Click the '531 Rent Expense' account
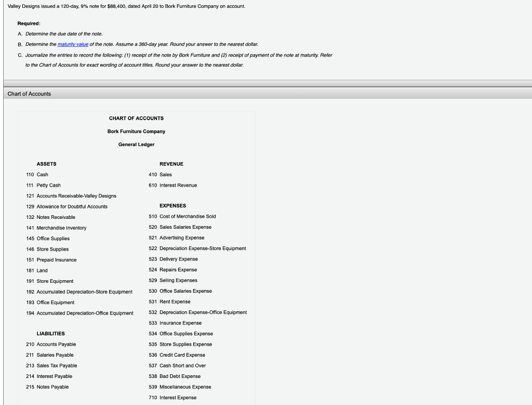Image resolution: width=532 pixels, height=405 pixels. [x=170, y=302]
